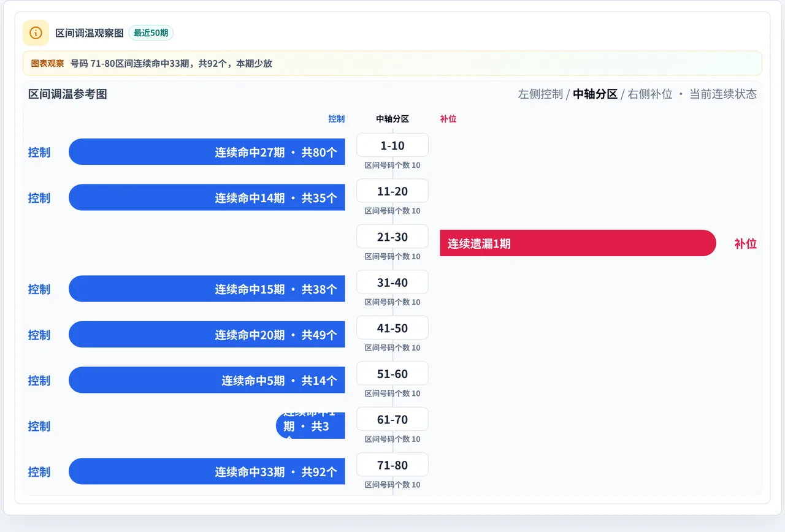Click the blue bar 连续命中15期 · 共38个

pos(207,289)
